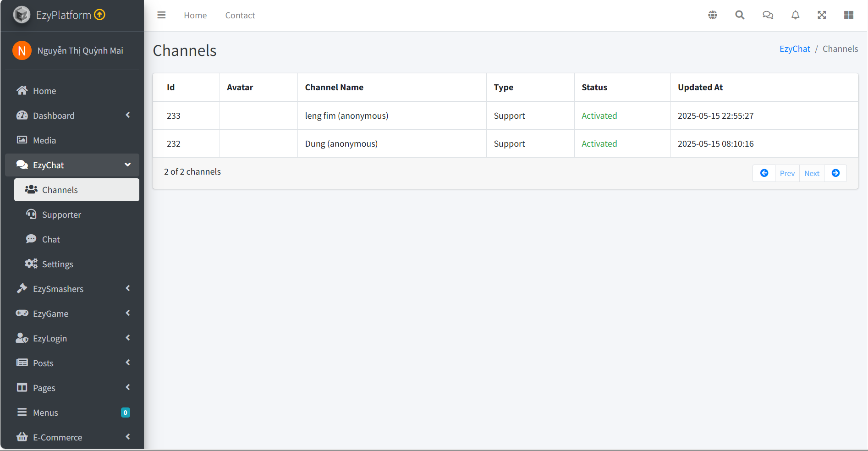Toggle the hamburger sidebar menu icon

point(161,15)
